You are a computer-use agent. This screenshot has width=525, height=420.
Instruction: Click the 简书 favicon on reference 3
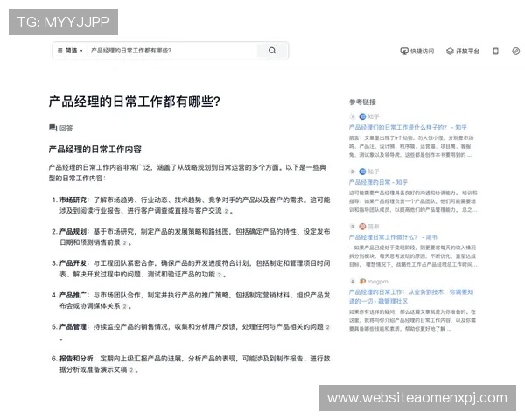point(362,227)
